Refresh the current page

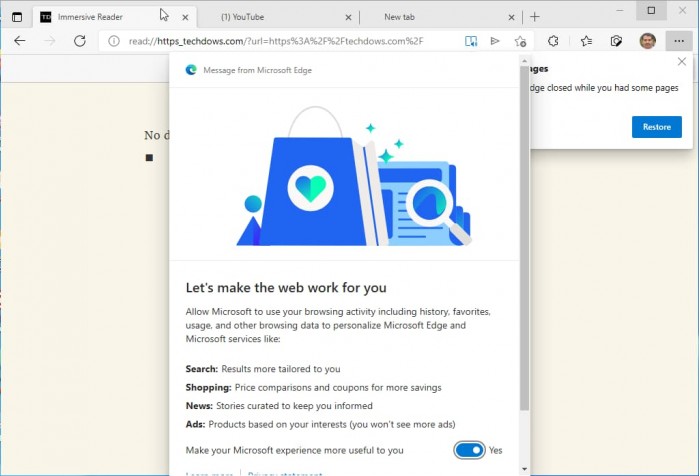point(79,41)
